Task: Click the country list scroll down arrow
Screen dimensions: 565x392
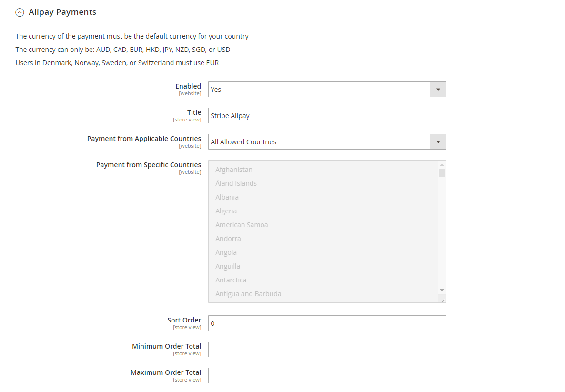Action: point(442,290)
